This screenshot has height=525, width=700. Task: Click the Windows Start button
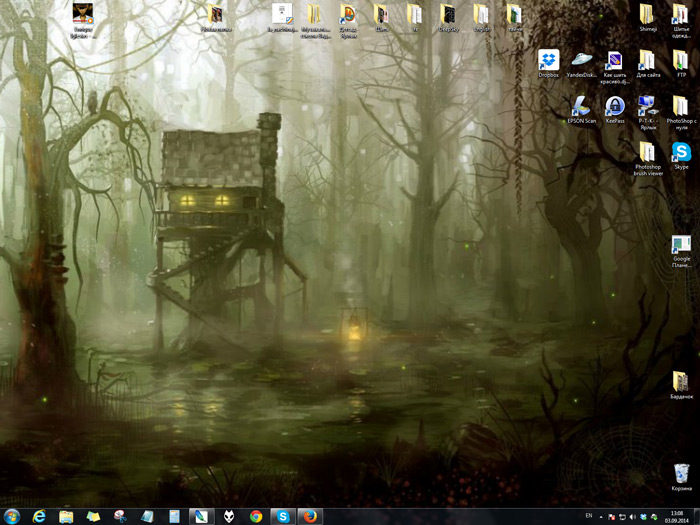pos(12,517)
